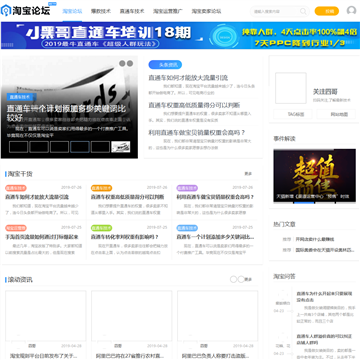
Task: Click the 淘宝论坛 site logo
Action: pos(26,10)
